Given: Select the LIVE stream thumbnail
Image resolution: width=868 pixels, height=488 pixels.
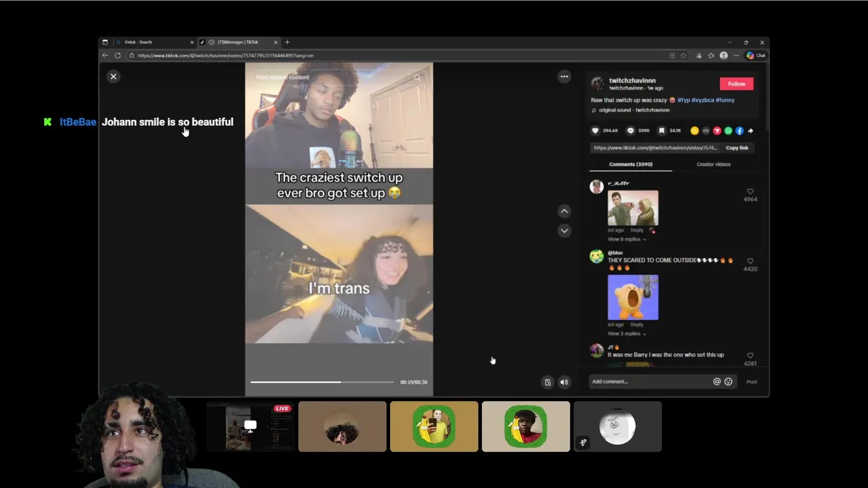Looking at the screenshot, I should point(250,426).
